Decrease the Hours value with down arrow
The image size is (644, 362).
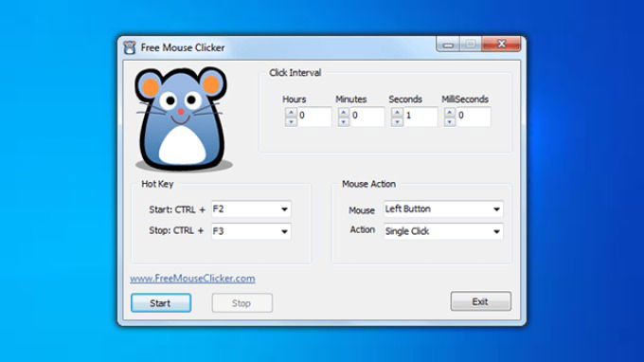coord(291,121)
